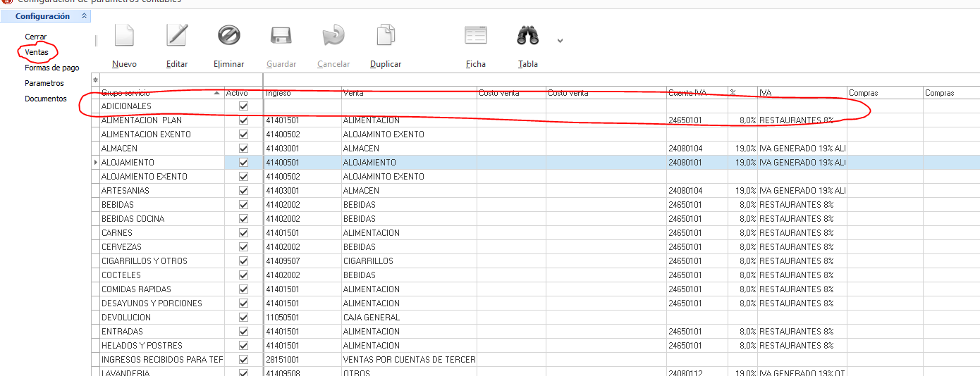Select Parametros in the sidebar
The width and height of the screenshot is (980, 376).
point(44,83)
